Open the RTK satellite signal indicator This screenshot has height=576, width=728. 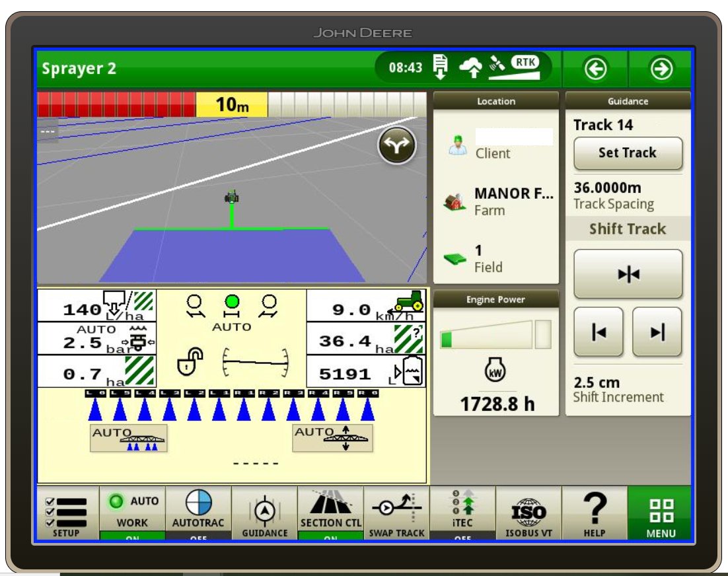point(515,68)
